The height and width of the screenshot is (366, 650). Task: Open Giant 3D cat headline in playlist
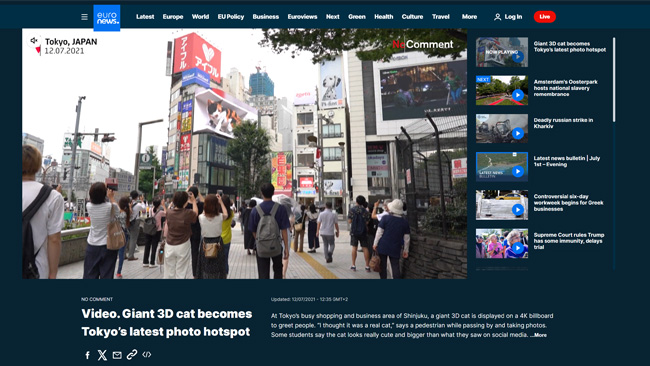point(570,46)
